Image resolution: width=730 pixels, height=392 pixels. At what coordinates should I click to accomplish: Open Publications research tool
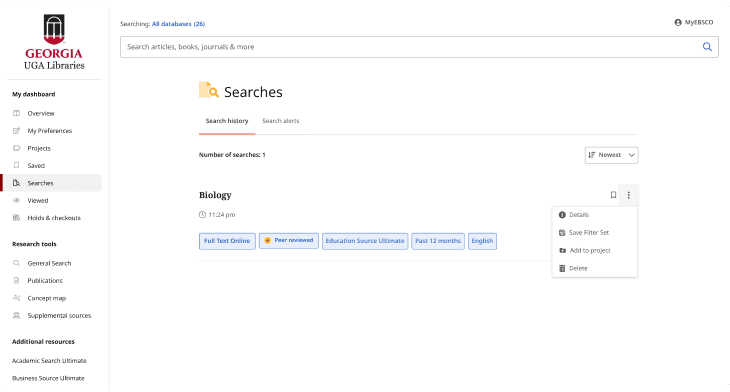coord(45,281)
